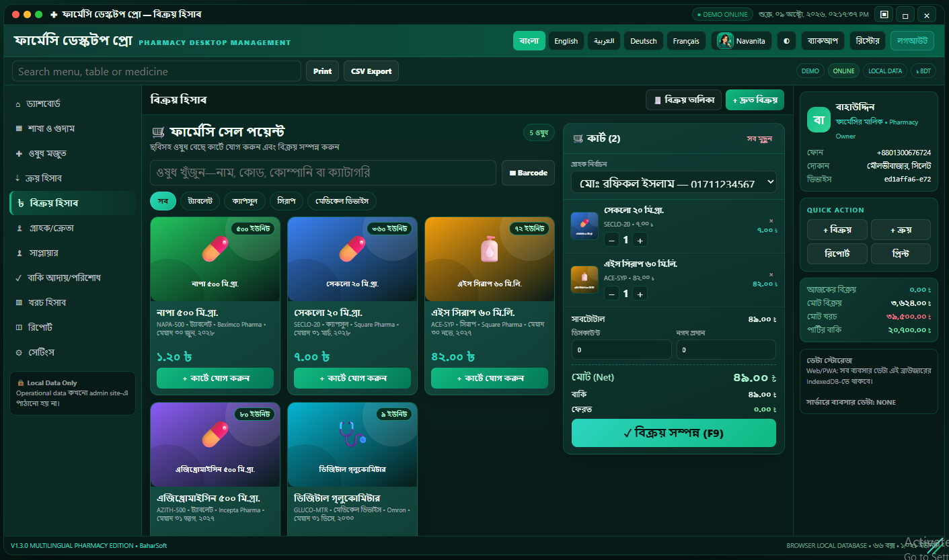Complete sale with বিক্রয় সম্পন্ন (F9)
Viewport: 949px width, 560px height.
tap(674, 433)
